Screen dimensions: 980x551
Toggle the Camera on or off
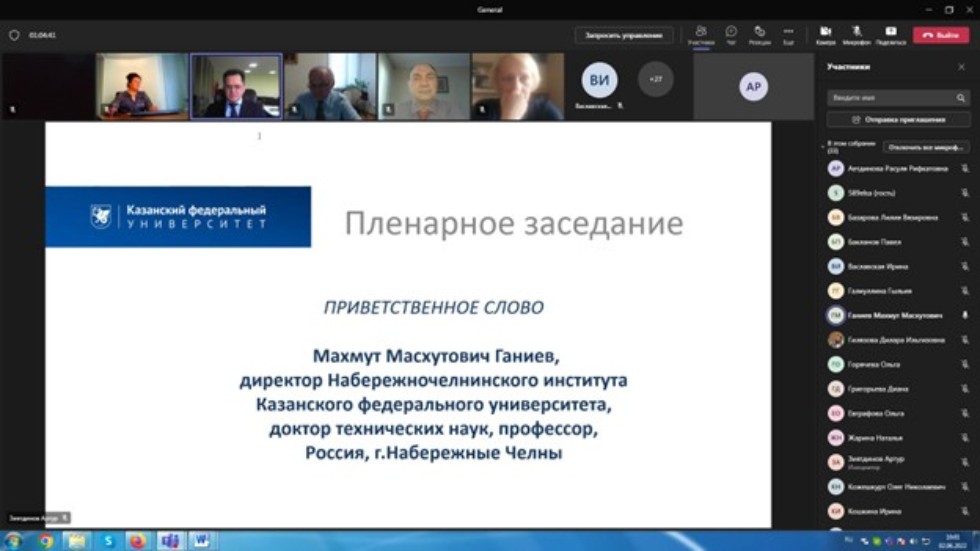point(825,32)
